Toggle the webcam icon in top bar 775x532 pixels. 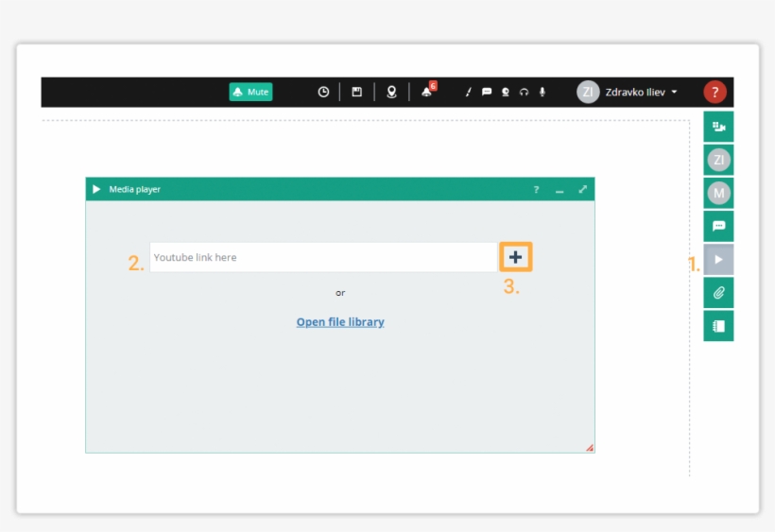tap(506, 93)
